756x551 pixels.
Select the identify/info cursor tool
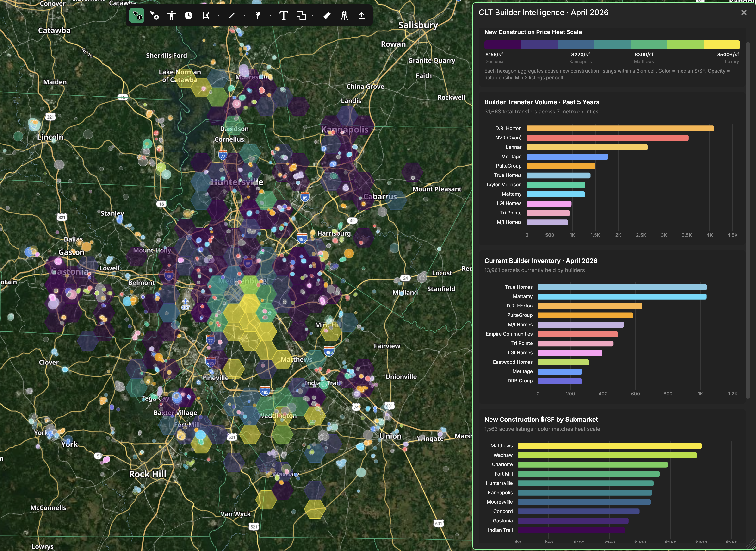tap(137, 15)
